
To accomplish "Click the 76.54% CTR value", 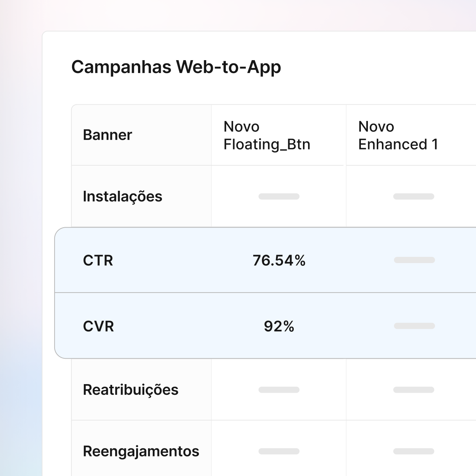I will (x=279, y=261).
